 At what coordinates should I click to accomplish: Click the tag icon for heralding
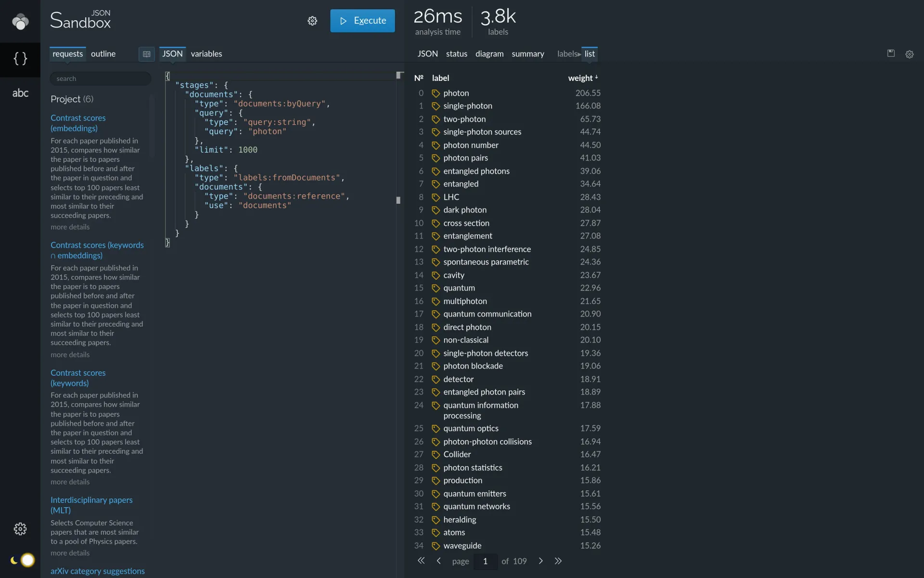tap(436, 520)
